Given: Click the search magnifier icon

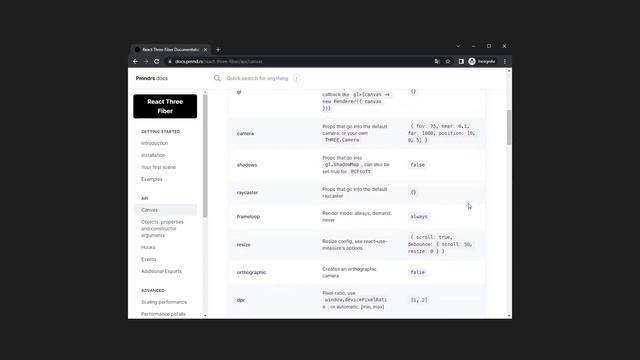Looking at the screenshot, I should point(217,78).
